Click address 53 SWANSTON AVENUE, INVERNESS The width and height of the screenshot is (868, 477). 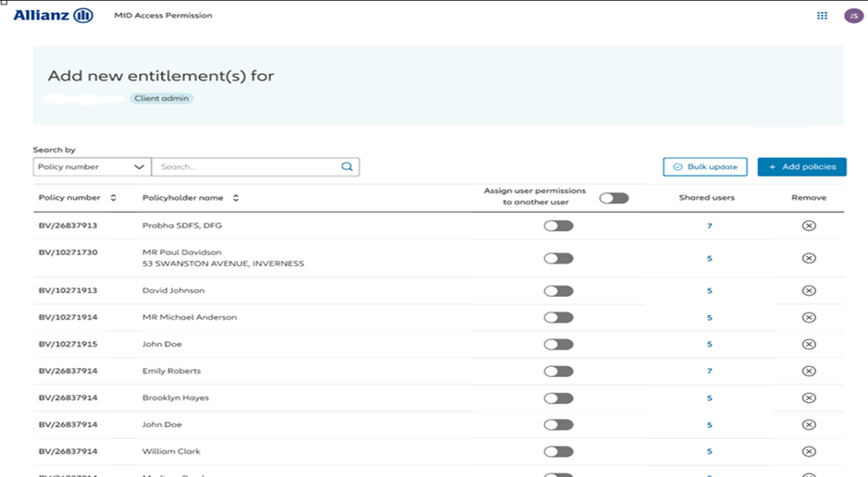click(223, 263)
